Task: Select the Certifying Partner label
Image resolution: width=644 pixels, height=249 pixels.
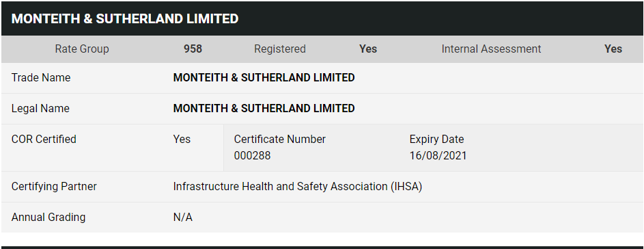Action: (54, 187)
